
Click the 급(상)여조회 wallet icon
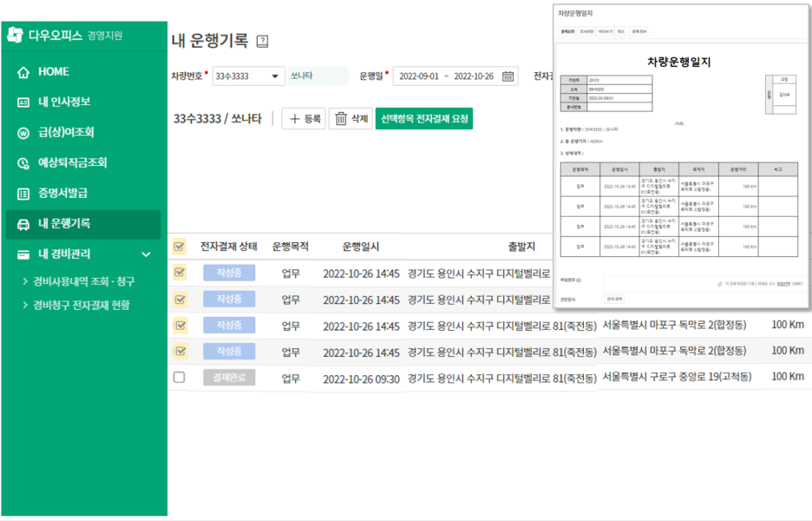22,133
